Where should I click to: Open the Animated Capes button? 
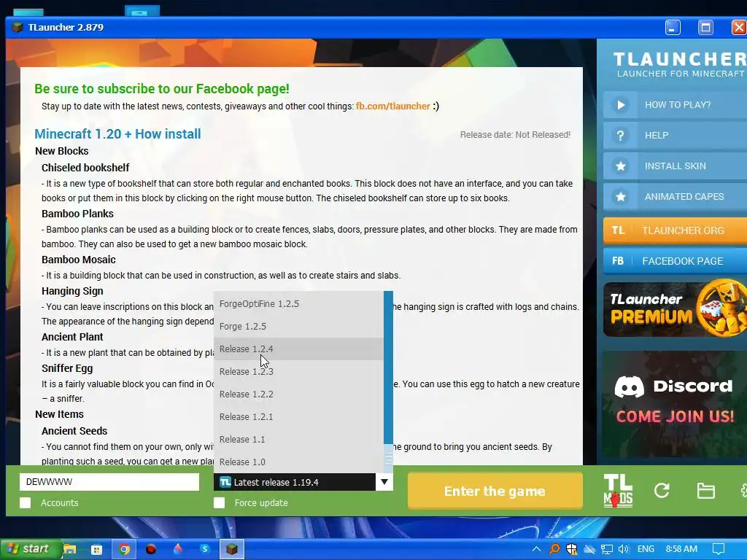tap(675, 197)
